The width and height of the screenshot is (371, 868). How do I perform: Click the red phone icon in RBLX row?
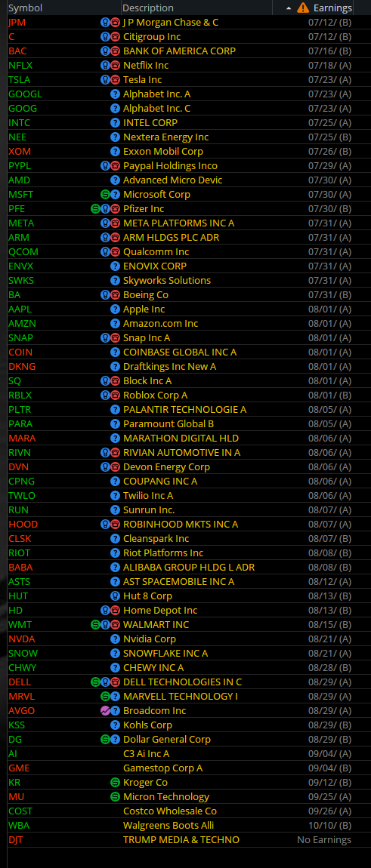click(x=116, y=396)
